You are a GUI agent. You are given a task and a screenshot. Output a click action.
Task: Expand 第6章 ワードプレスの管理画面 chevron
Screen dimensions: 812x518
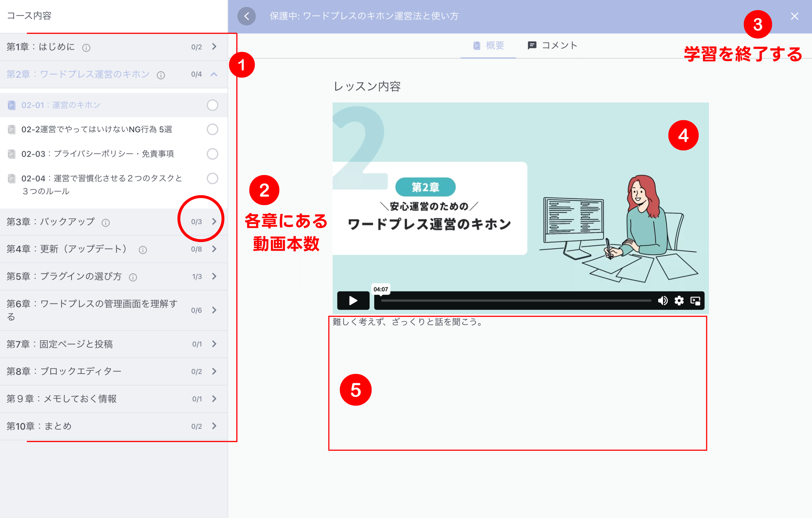pyautogui.click(x=214, y=310)
